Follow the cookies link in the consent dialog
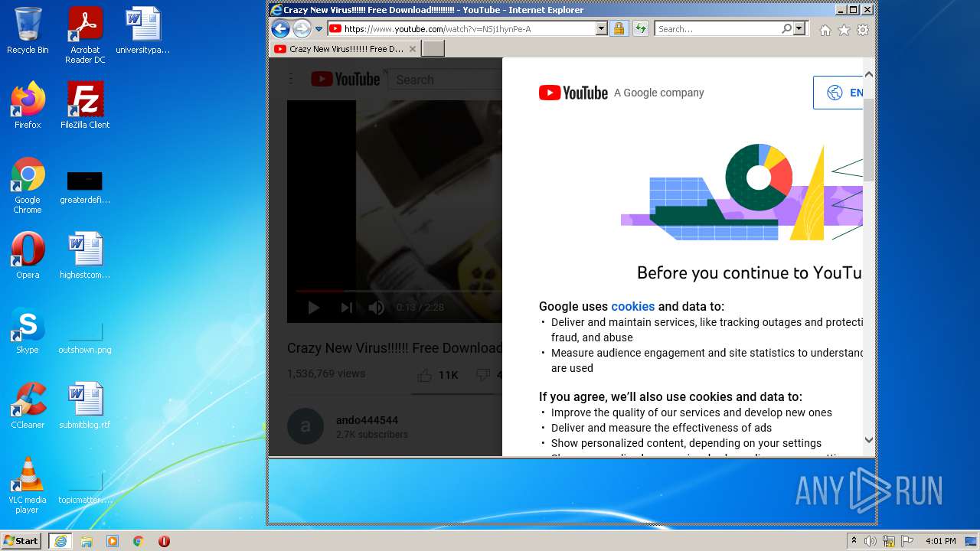 click(632, 306)
